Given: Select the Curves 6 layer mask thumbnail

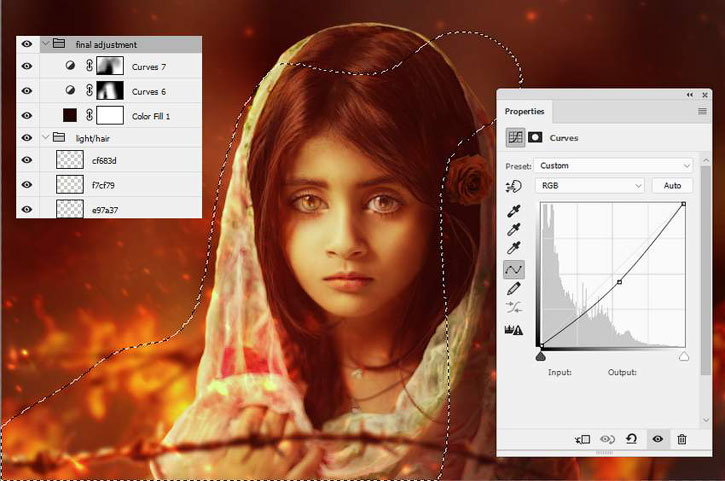Looking at the screenshot, I should (x=110, y=90).
